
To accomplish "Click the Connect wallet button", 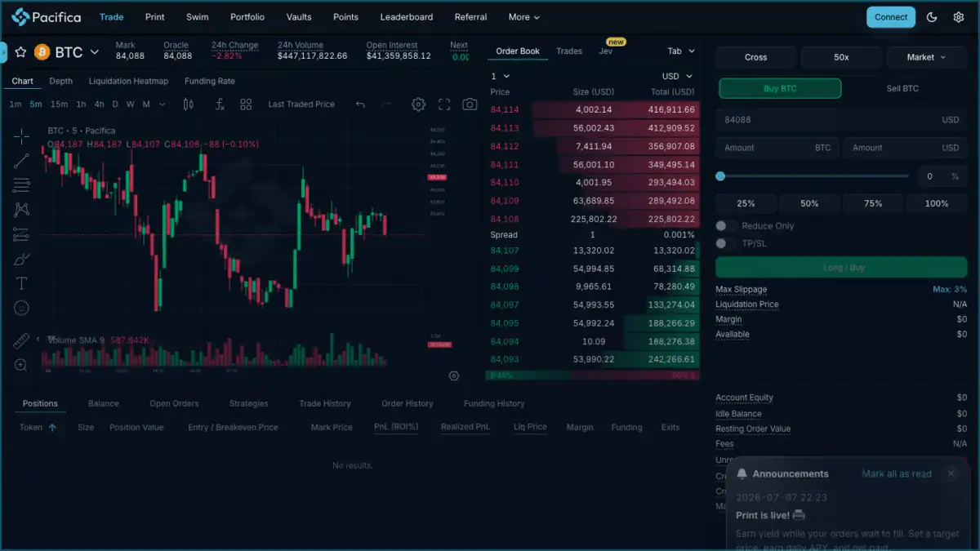I will coord(891,17).
